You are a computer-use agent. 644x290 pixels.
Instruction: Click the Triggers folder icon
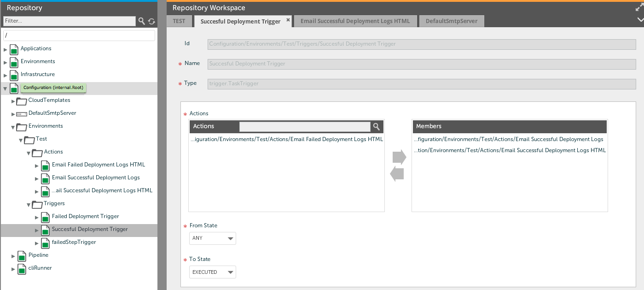(x=37, y=204)
